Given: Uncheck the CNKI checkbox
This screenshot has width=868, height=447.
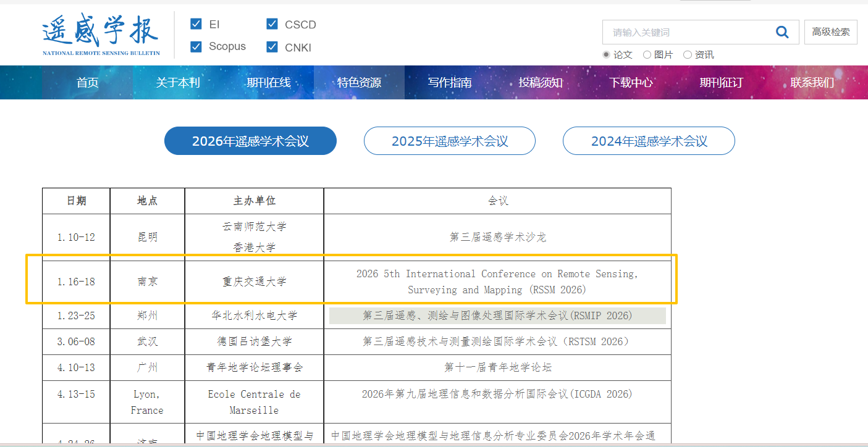Looking at the screenshot, I should 272,46.
